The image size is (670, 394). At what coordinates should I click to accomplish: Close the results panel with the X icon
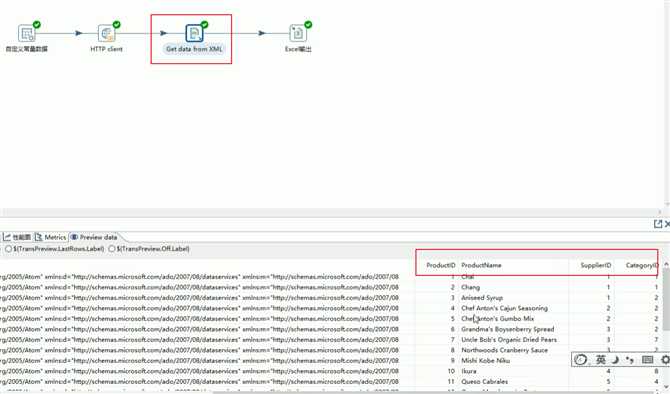[667, 224]
